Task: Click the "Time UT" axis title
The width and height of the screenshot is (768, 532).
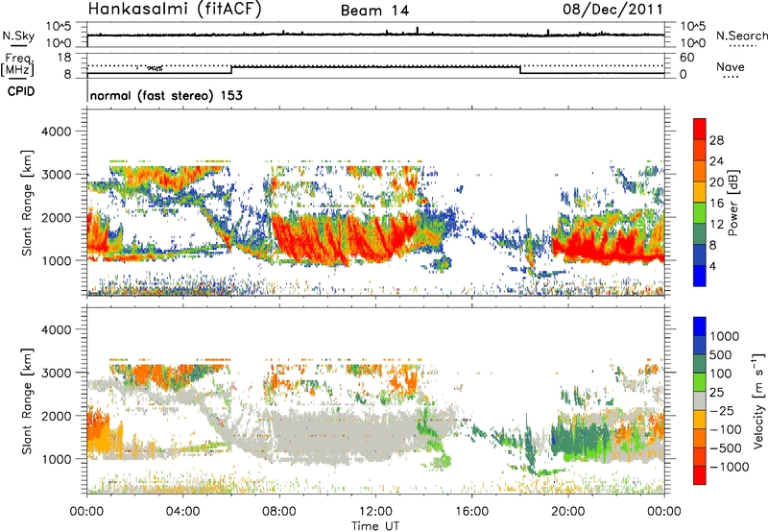Action: [375, 526]
